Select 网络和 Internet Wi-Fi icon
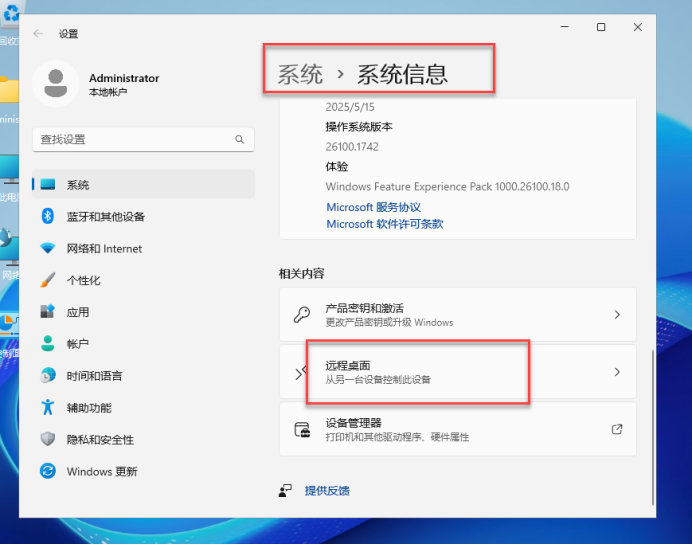 click(47, 249)
